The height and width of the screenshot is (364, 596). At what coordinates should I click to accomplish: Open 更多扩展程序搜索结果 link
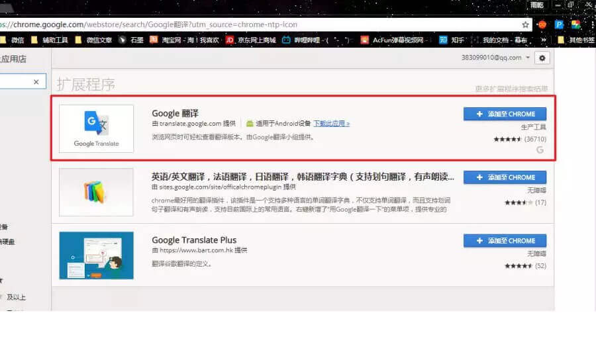511,89
